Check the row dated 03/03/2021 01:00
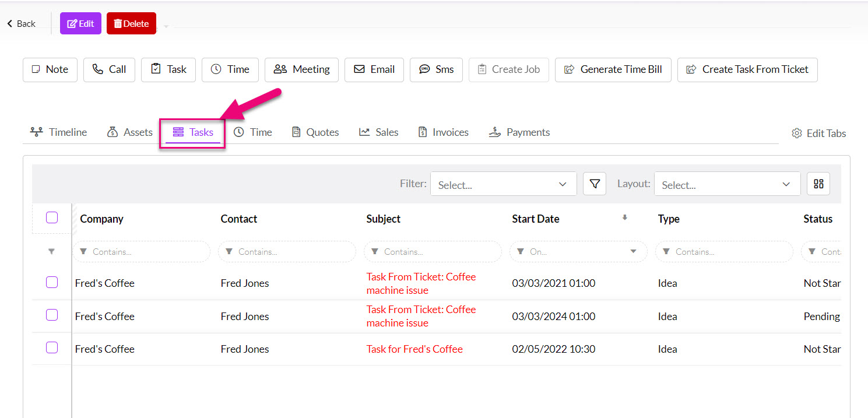 point(52,282)
